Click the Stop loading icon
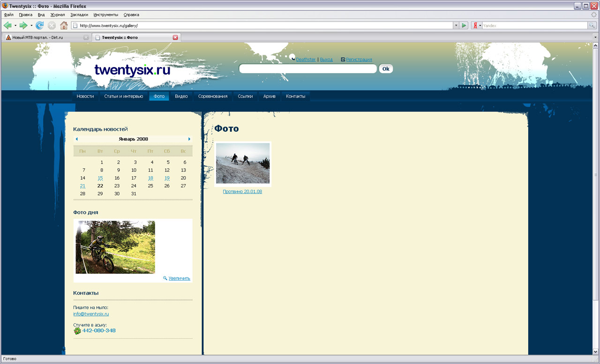The image size is (600, 364). coord(52,25)
